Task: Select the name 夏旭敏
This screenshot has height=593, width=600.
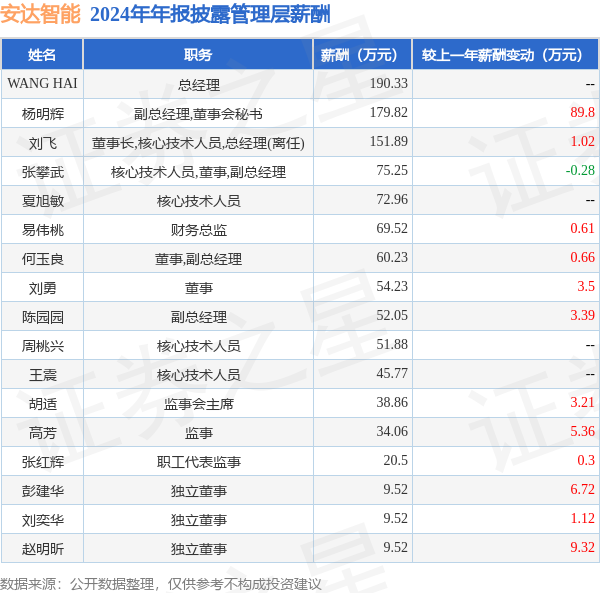Action: [x=42, y=201]
